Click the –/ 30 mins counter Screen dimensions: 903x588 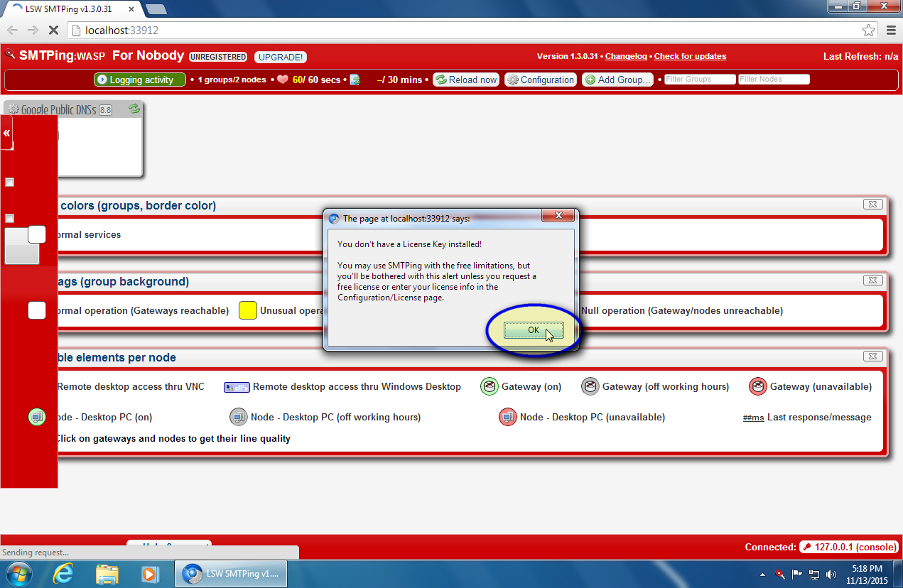click(x=399, y=80)
